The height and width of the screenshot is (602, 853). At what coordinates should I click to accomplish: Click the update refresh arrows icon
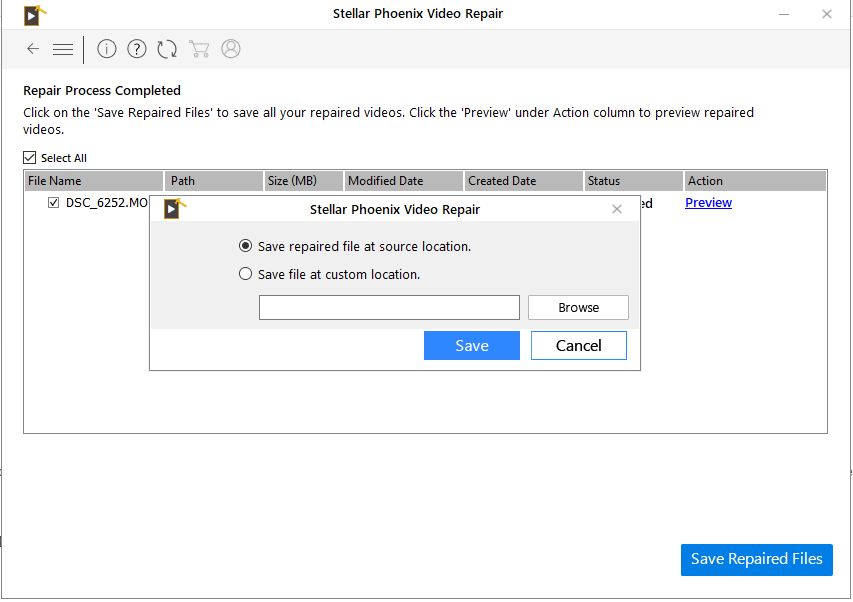167,49
